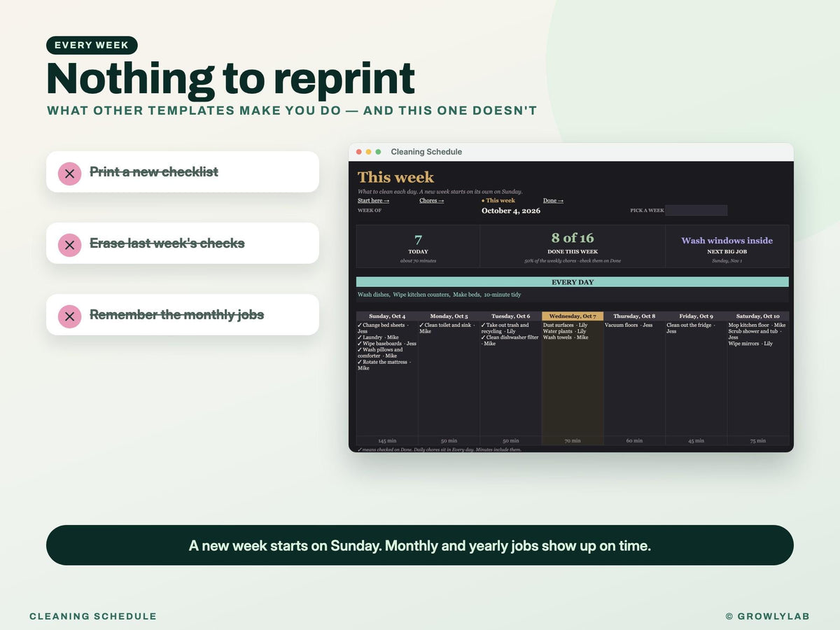Click the dark green banner about new week on Sunday

[x=420, y=545]
